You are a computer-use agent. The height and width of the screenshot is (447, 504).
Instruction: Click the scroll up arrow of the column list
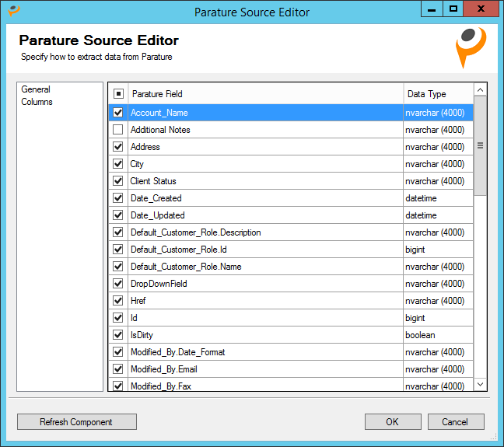(x=480, y=90)
